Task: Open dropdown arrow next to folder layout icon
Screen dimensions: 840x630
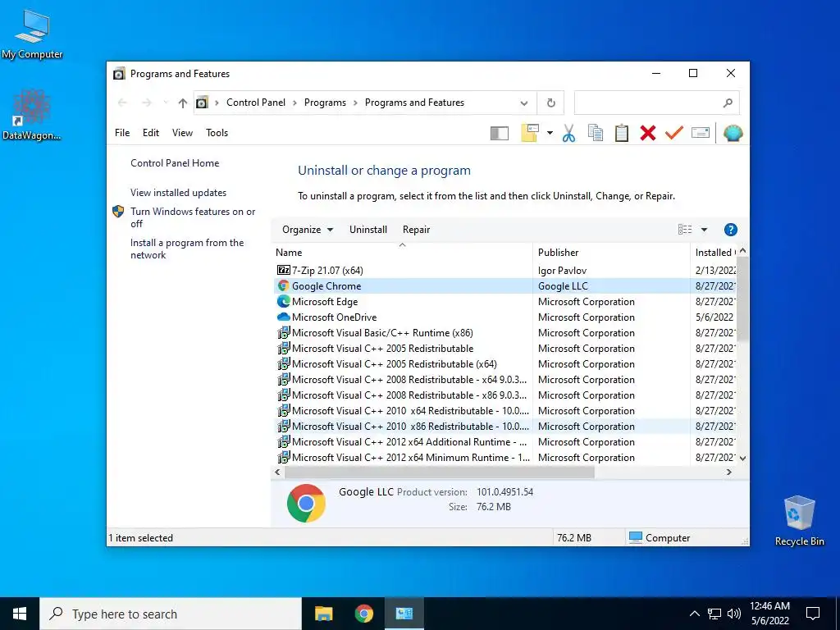Action: (x=550, y=133)
